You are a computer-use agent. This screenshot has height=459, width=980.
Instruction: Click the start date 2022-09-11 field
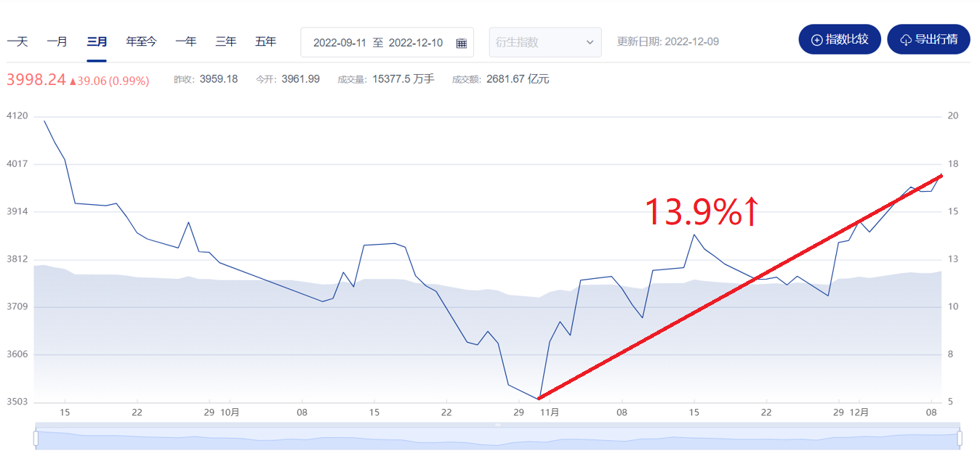340,43
